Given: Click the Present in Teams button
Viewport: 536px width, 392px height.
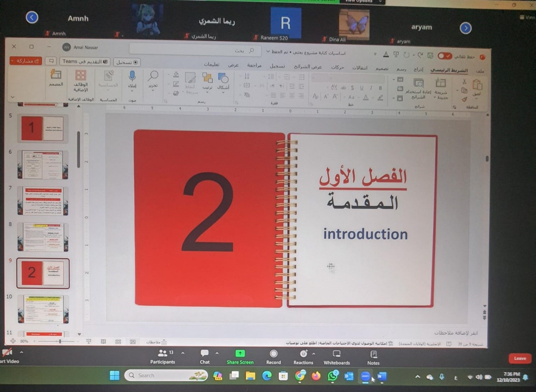Looking at the screenshot, I should [x=85, y=62].
